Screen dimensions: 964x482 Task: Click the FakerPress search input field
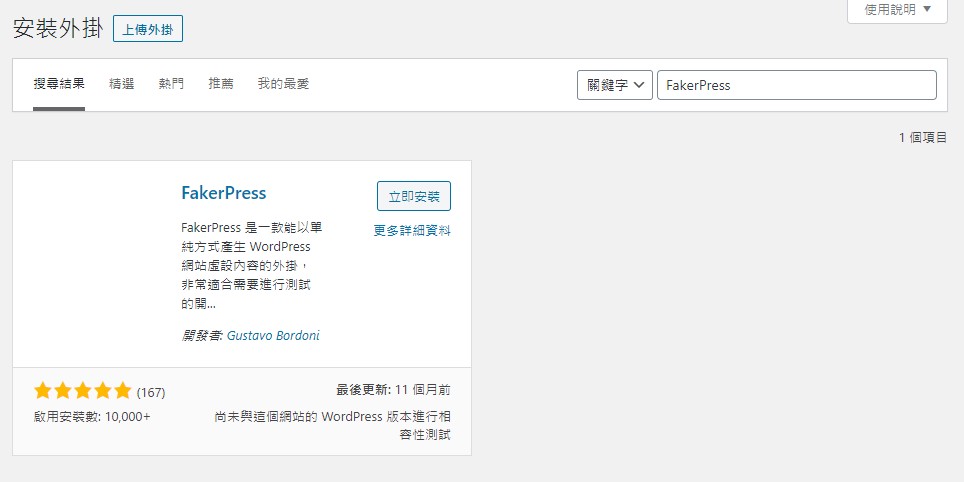pos(797,85)
